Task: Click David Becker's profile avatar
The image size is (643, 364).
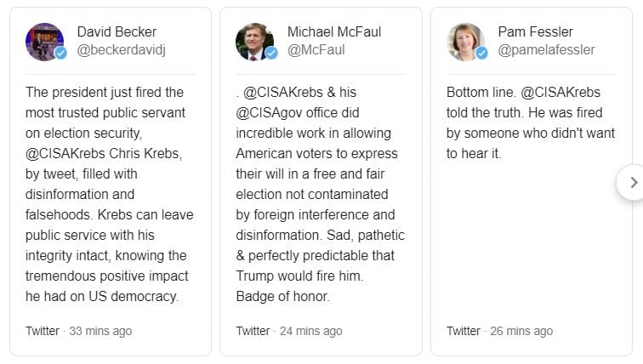Action: [x=45, y=42]
